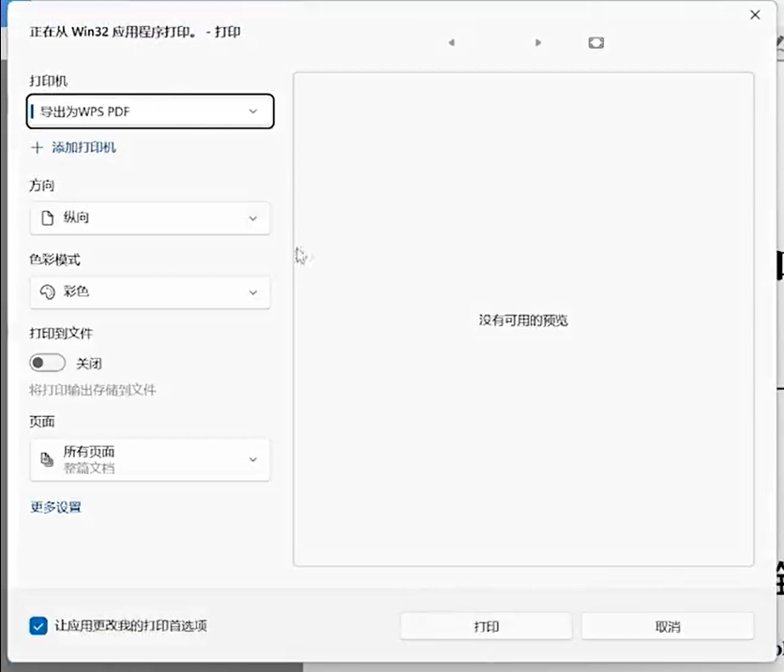Click the 添加打印机 link
The image size is (784, 672).
(x=81, y=147)
